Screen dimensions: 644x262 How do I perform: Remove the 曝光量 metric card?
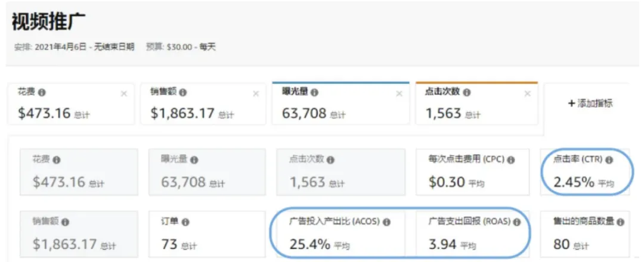point(399,94)
